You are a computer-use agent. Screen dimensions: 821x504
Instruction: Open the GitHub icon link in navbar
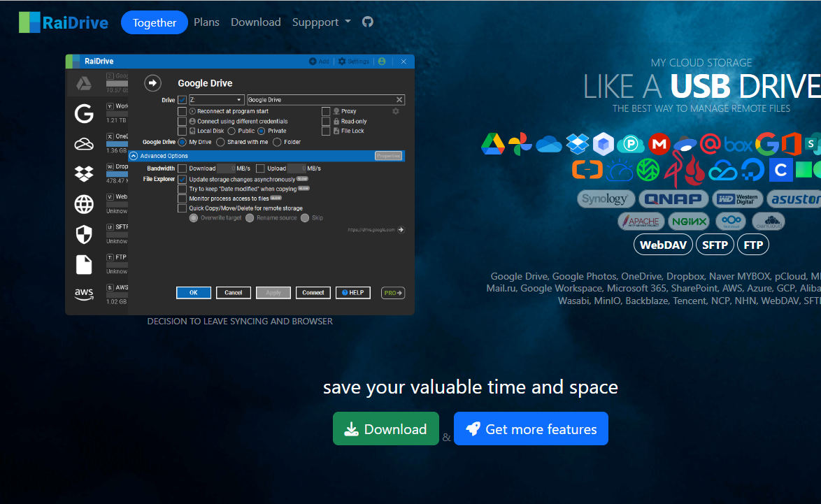(368, 22)
